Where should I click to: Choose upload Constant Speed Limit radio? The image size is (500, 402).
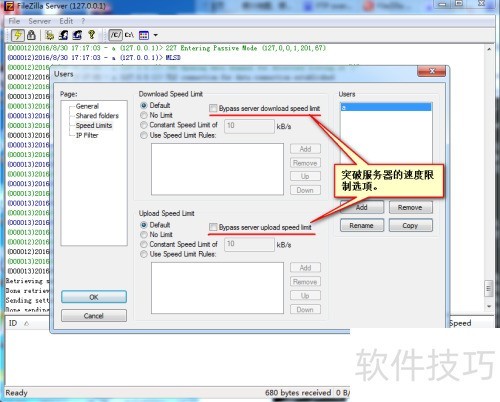click(144, 244)
